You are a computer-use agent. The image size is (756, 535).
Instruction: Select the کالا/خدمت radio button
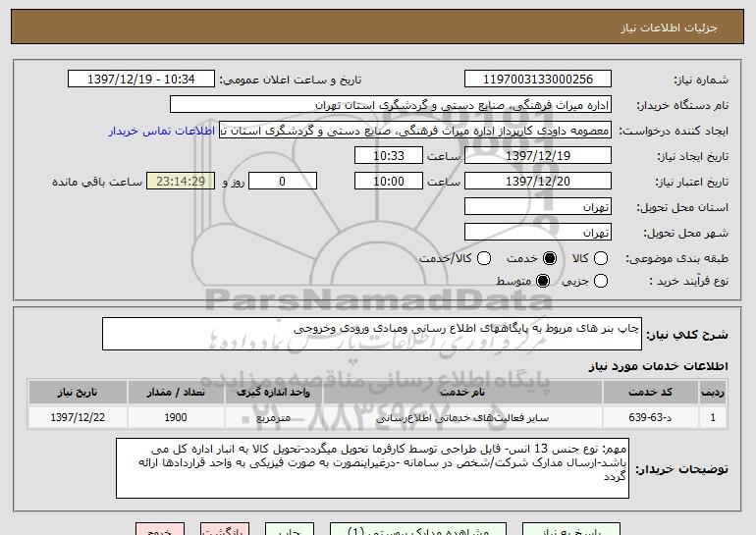coord(484,258)
